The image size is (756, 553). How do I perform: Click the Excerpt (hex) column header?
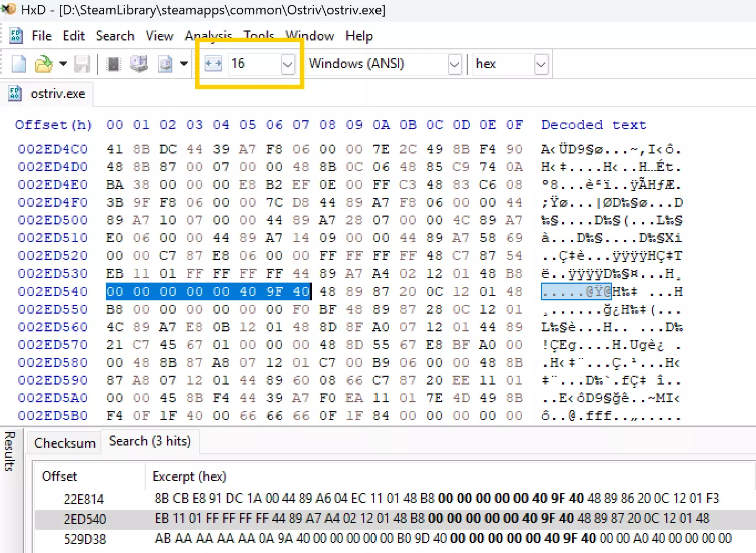pos(190,477)
